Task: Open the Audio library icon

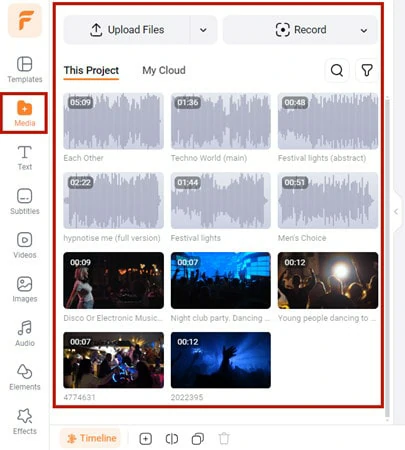Action: (x=25, y=328)
